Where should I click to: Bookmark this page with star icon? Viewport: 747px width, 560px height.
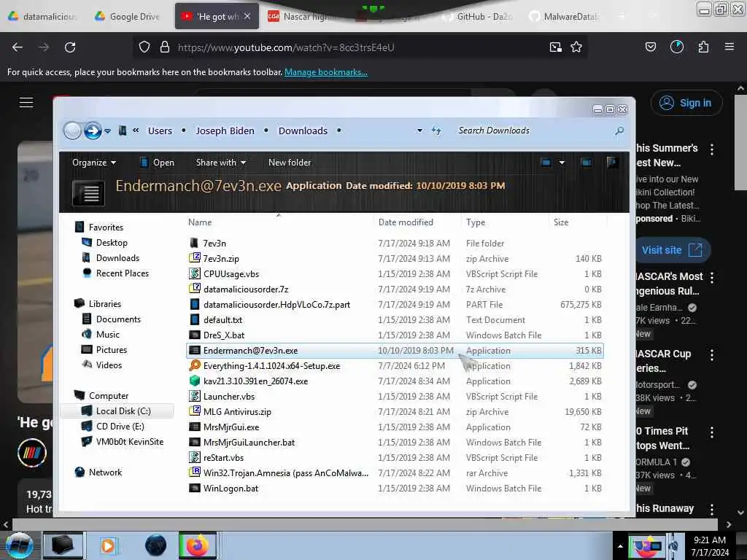tap(576, 47)
